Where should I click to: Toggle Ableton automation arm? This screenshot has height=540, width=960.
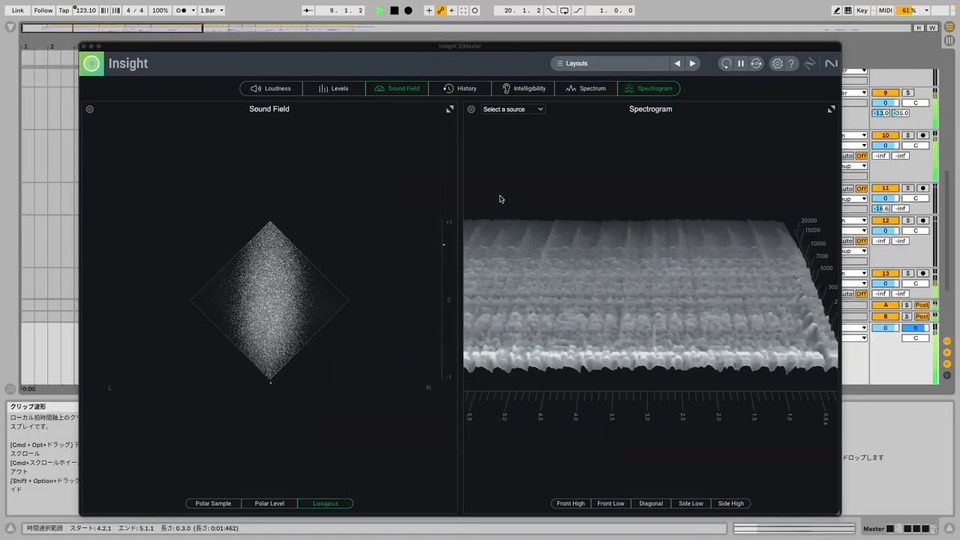440,10
